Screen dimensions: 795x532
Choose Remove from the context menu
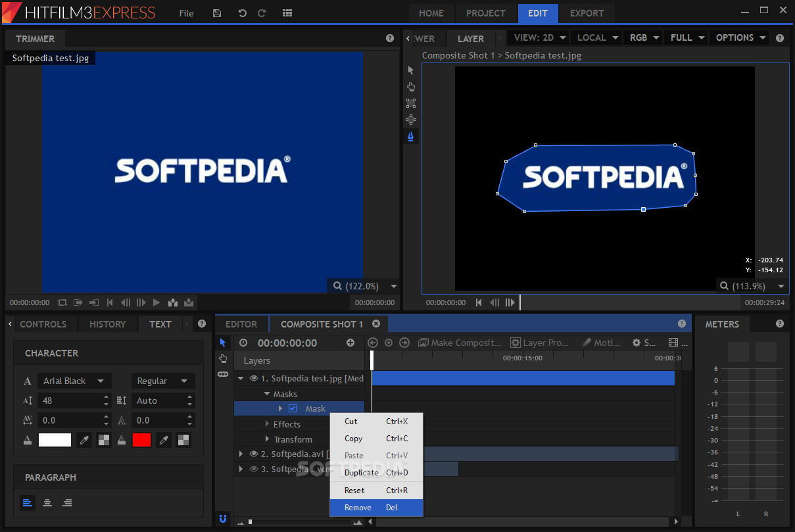click(376, 508)
